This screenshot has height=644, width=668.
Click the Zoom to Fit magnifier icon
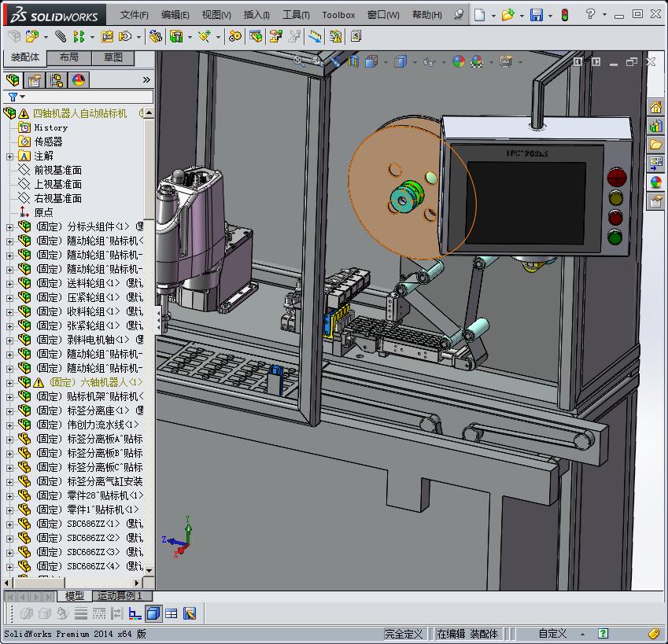pos(299,61)
